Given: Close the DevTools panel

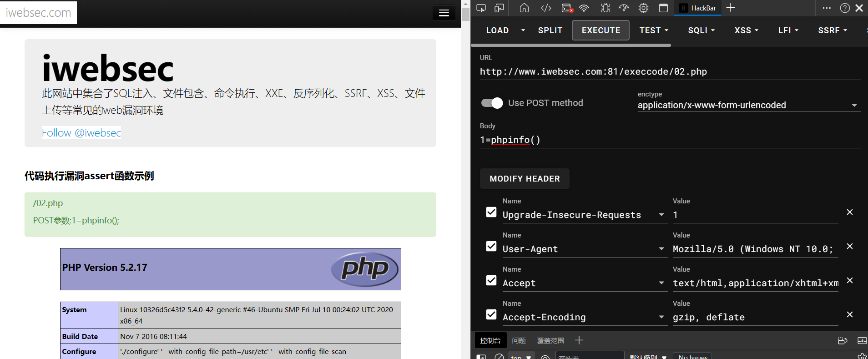Looking at the screenshot, I should [x=859, y=8].
